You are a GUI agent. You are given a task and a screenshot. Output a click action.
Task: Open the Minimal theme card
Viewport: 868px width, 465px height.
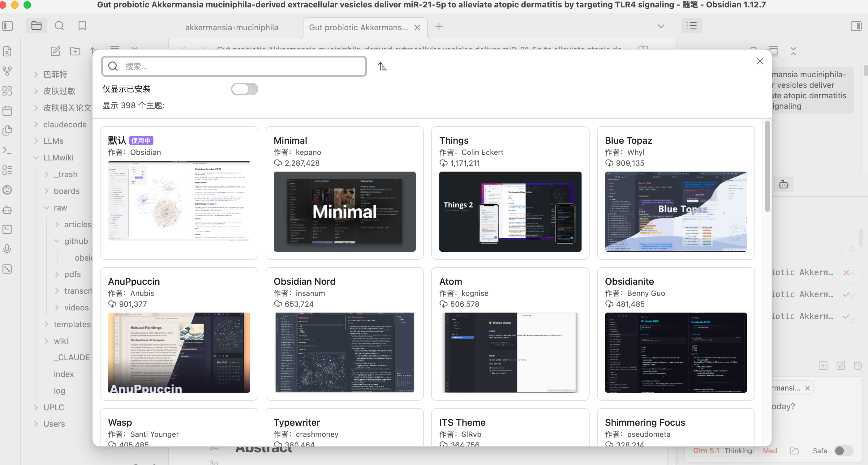click(344, 193)
